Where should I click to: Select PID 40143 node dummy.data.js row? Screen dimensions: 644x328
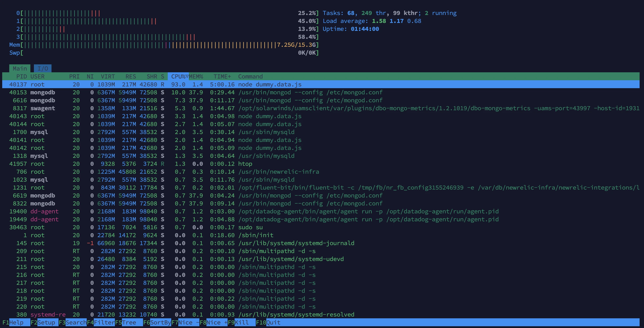(321, 116)
